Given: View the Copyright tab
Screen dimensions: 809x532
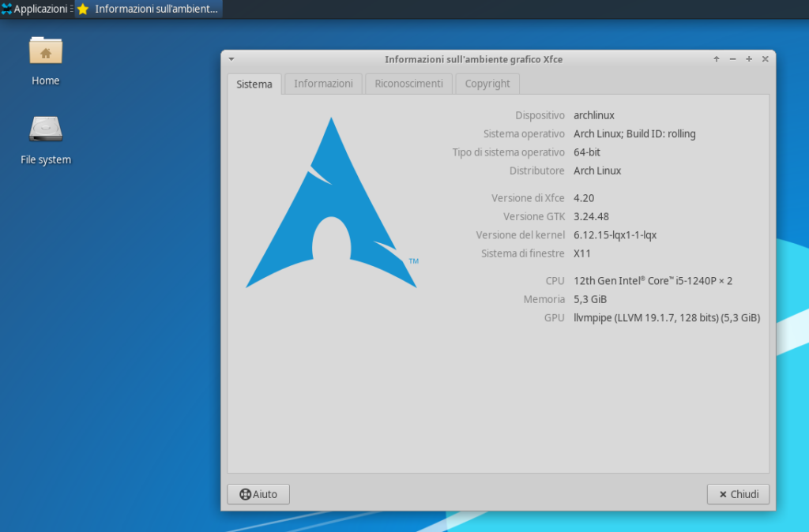Looking at the screenshot, I should pyautogui.click(x=487, y=84).
